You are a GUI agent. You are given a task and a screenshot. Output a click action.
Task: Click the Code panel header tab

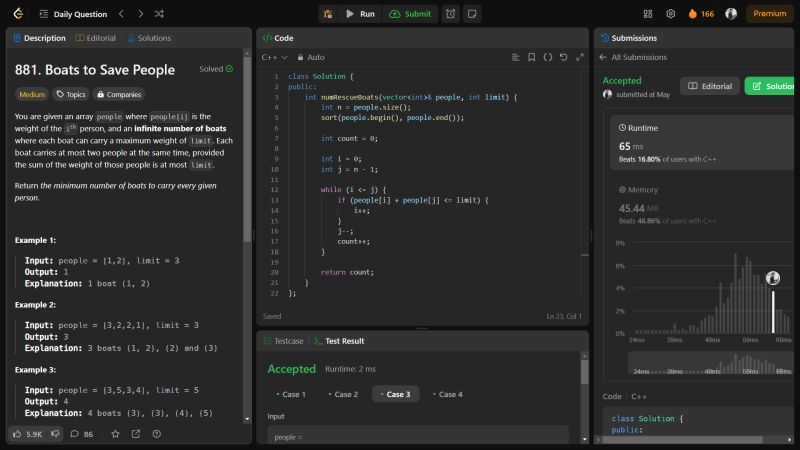[278, 38]
